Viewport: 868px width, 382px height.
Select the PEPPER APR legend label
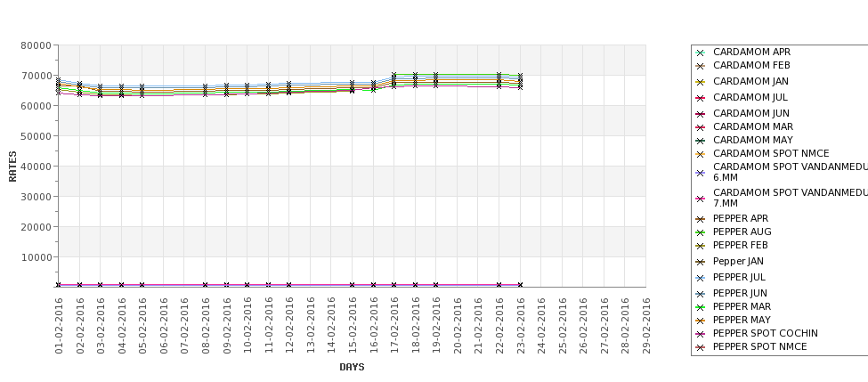[x=741, y=219]
